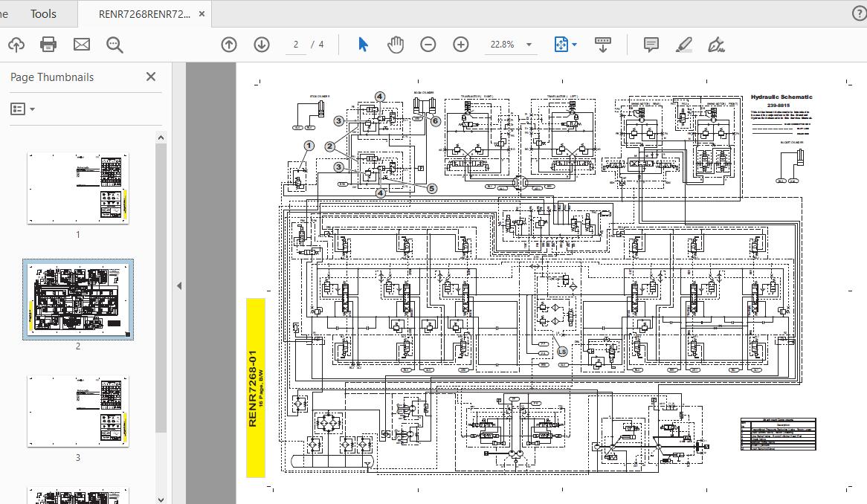Click the Page Thumbnails heading
The image size is (867, 504).
point(52,77)
